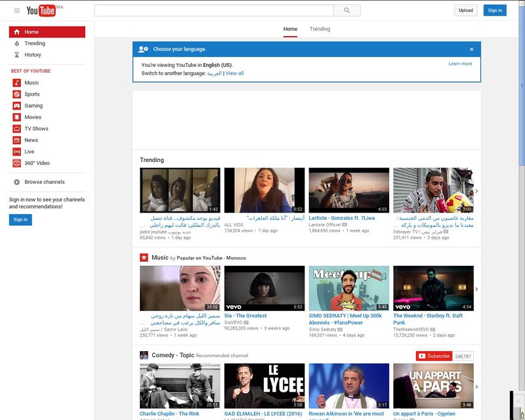The width and height of the screenshot is (525, 420).
Task: Click 'Lartiste Officiel' channel name
Action: pos(324,225)
